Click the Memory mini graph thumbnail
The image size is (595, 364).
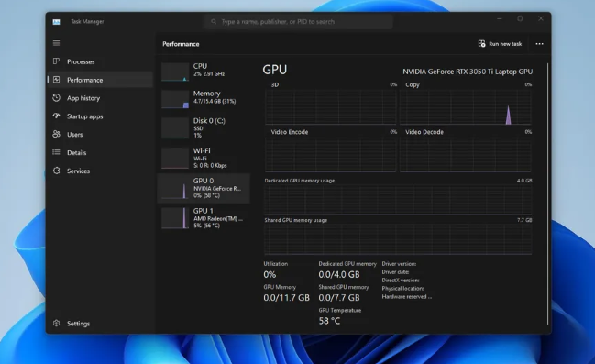point(175,99)
